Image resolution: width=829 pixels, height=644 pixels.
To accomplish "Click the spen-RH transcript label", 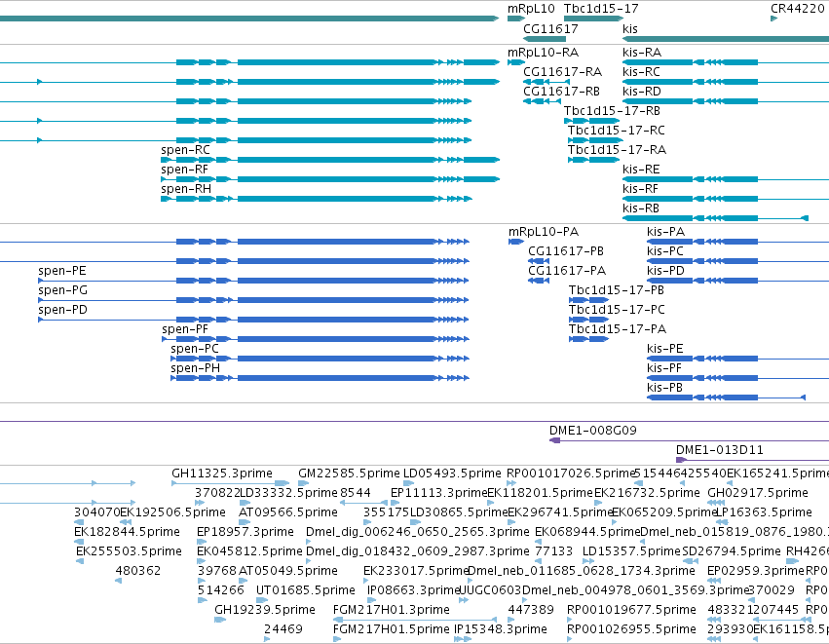I will pyautogui.click(x=186, y=189).
